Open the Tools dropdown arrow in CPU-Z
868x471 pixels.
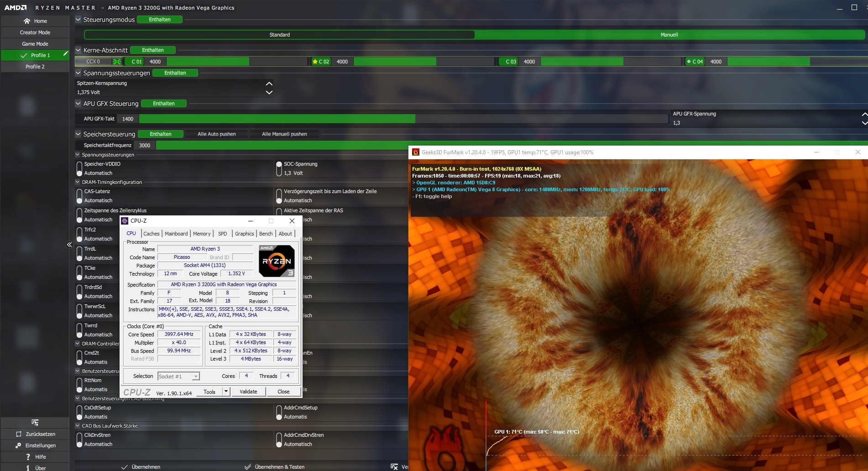(x=225, y=392)
